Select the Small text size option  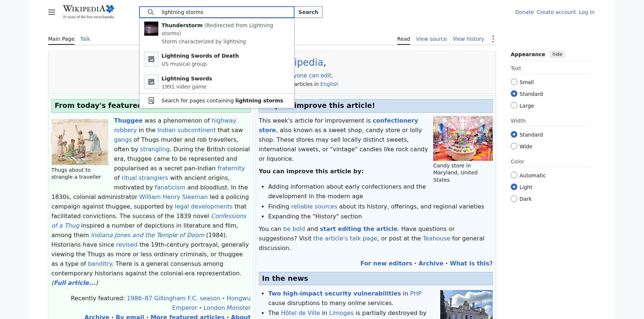tap(514, 82)
